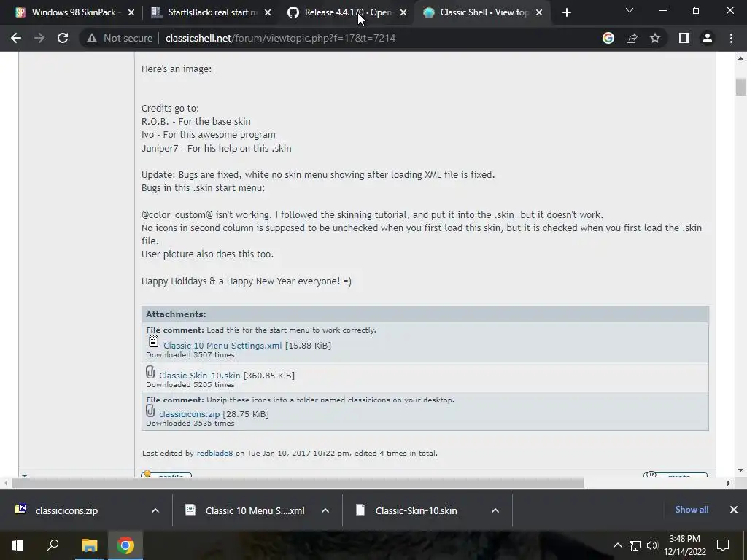Click the forward navigation arrow
Screen dimensions: 747x560
tap(39, 38)
